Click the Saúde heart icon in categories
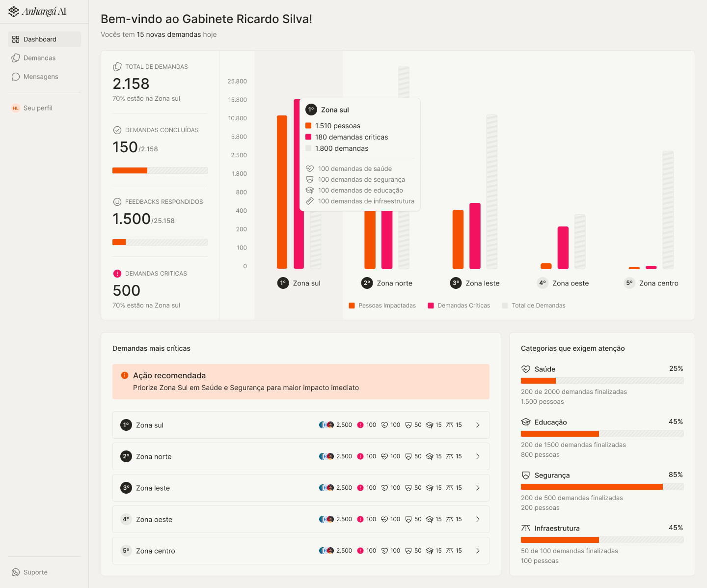Image resolution: width=707 pixels, height=588 pixels. point(526,369)
